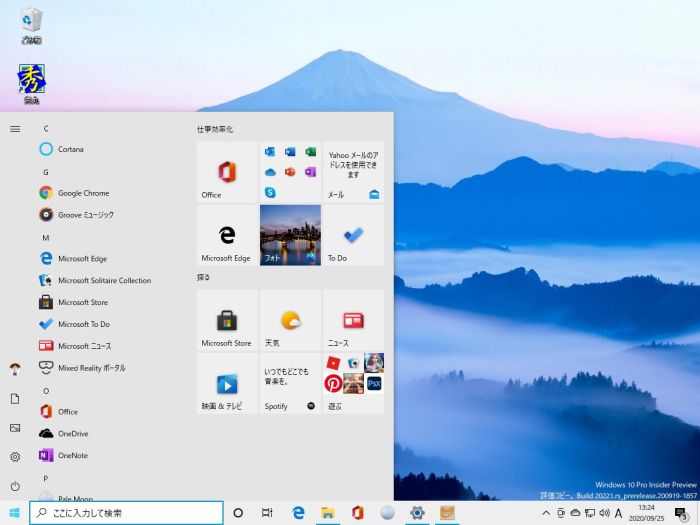This screenshot has width=700, height=525.
Task: Open File Explorer from the taskbar
Action: (x=327, y=513)
